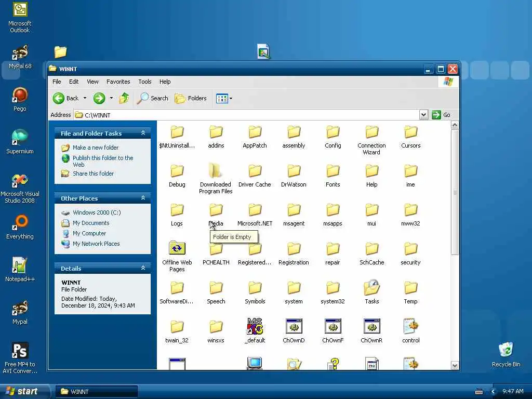Open the View menu
The height and width of the screenshot is (399, 532).
tap(92, 82)
